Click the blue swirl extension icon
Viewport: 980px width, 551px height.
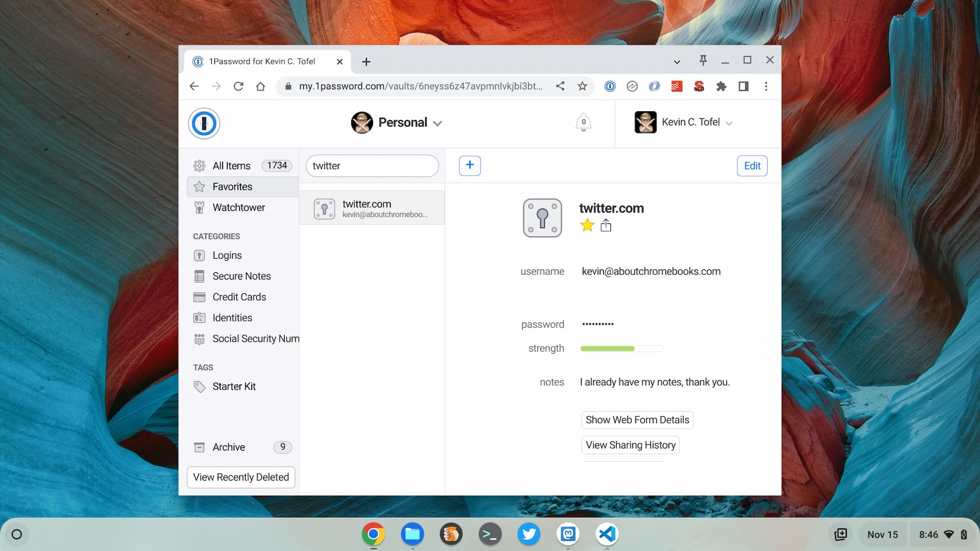(654, 86)
